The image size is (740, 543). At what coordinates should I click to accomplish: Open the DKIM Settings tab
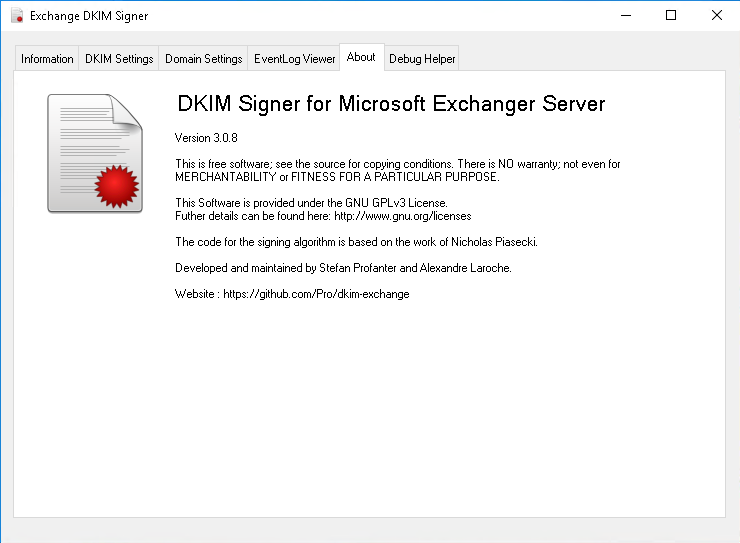119,58
